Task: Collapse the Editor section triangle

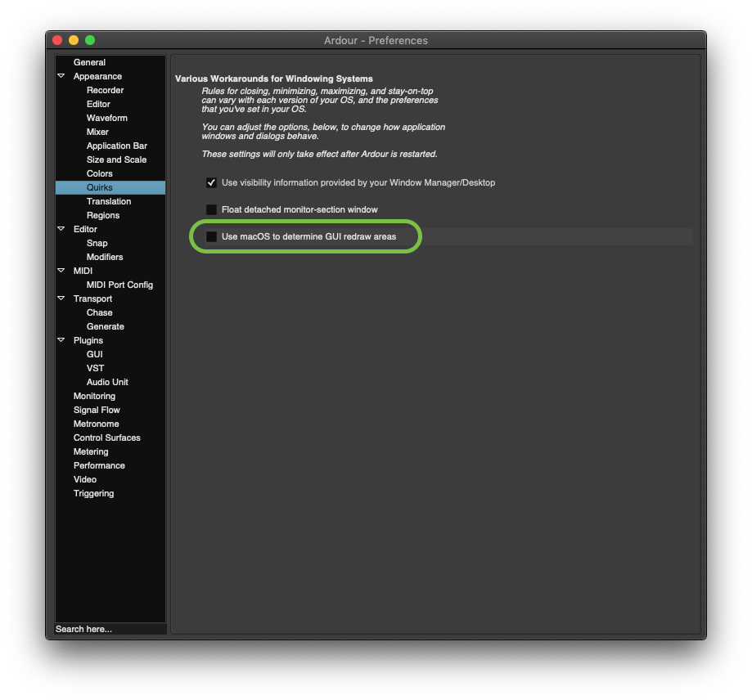Action: click(61, 229)
